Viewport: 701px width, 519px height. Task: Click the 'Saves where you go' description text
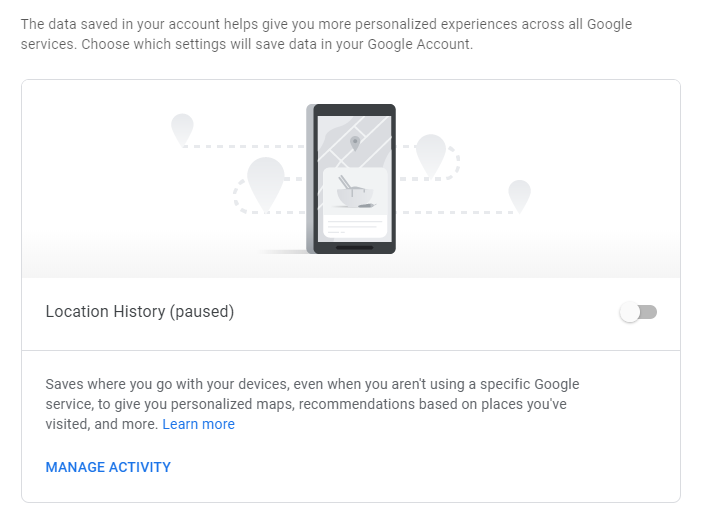pos(312,404)
